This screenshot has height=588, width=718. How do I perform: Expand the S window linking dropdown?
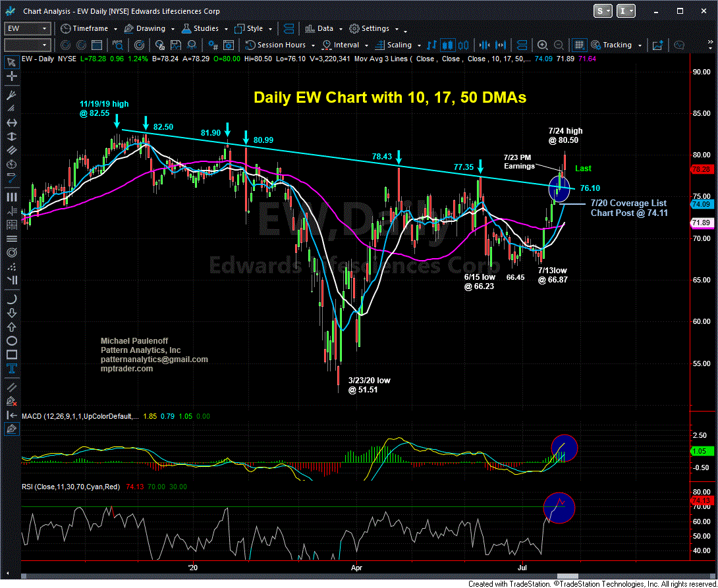[605, 11]
